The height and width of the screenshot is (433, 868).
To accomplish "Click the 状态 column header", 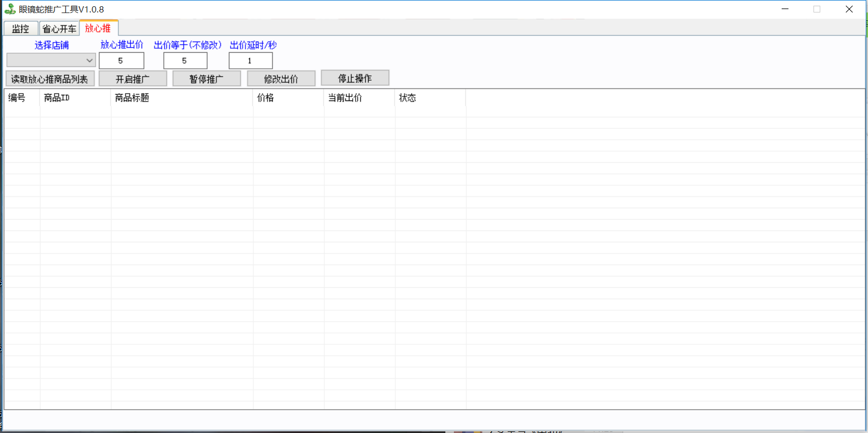I will pyautogui.click(x=430, y=98).
